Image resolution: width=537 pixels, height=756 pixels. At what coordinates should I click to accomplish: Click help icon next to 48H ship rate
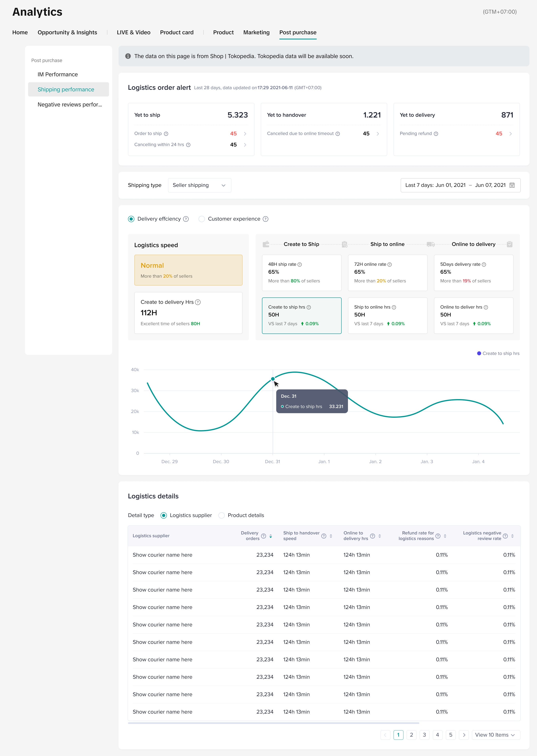pos(300,265)
